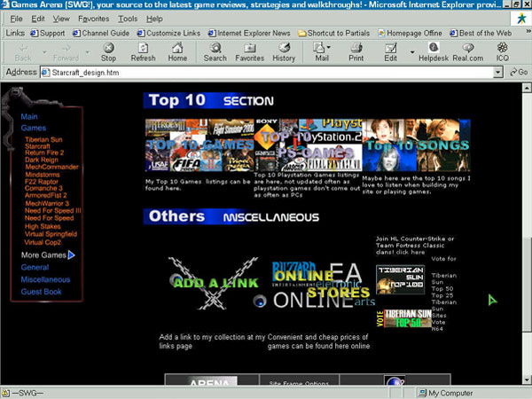Open Best of the Web shortcut
This screenshot has width=532, height=399.
(x=481, y=34)
